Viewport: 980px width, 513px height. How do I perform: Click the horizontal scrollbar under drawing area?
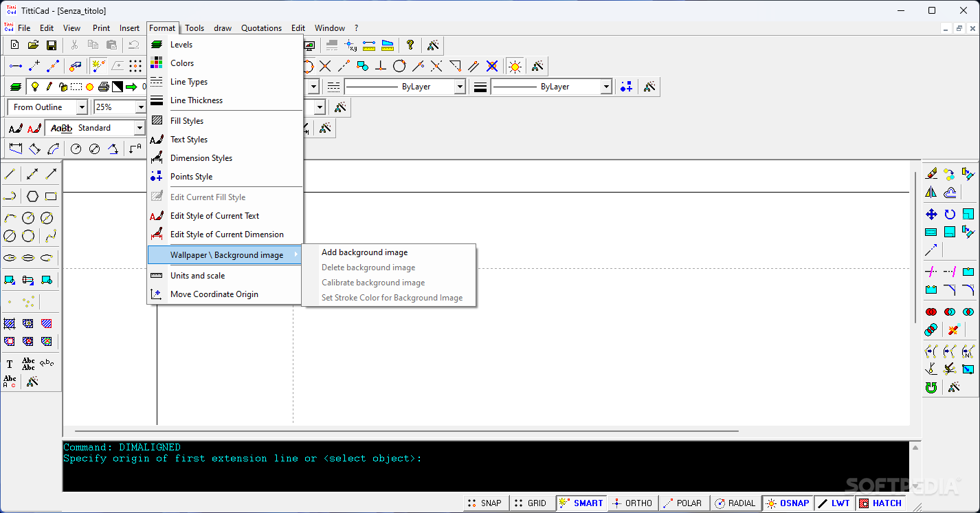pos(407,431)
